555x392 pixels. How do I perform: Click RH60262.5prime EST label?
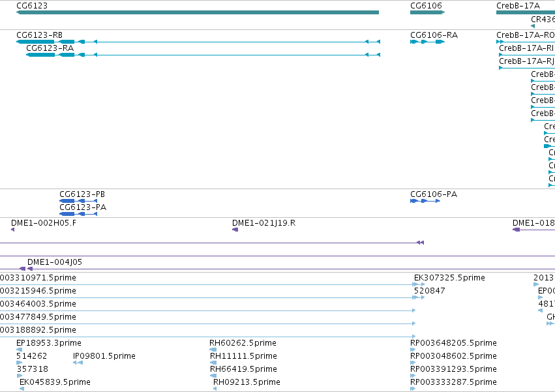(x=243, y=343)
